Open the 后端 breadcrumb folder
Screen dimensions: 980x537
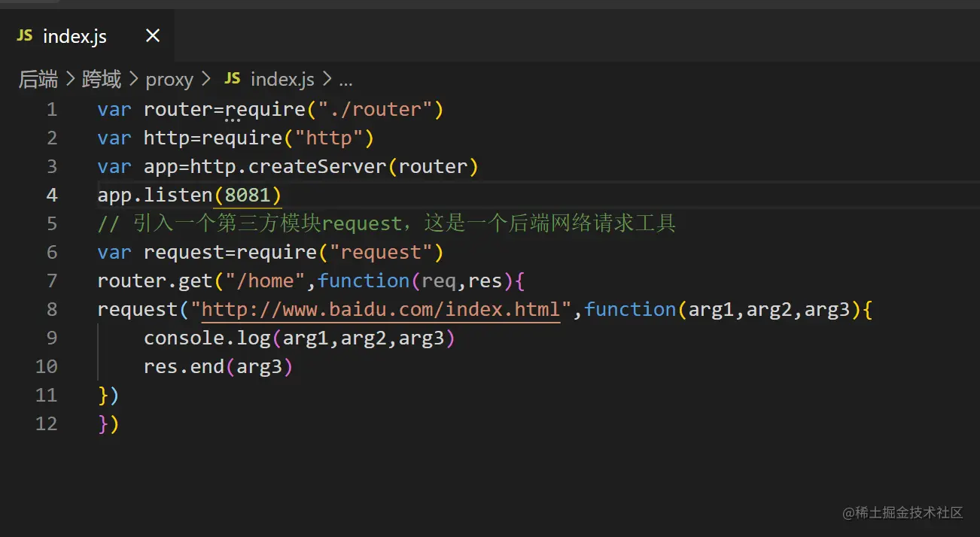[38, 79]
